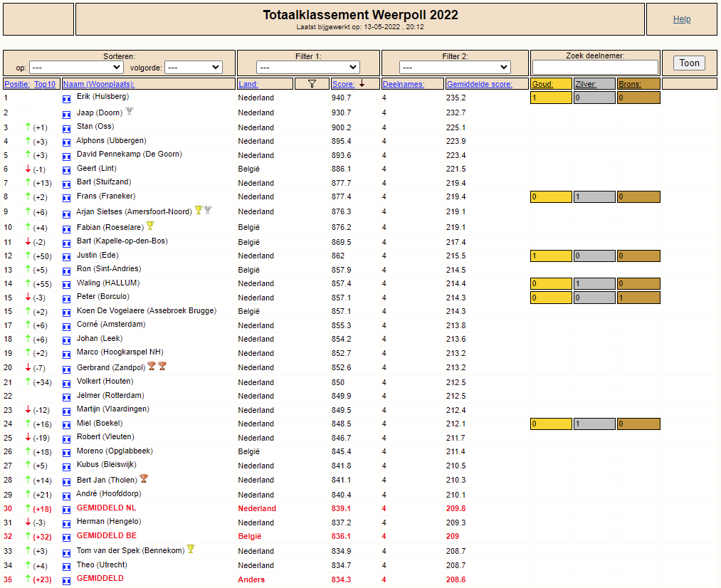Click blue details icon for GEMIDDELD NL row

tap(66, 509)
